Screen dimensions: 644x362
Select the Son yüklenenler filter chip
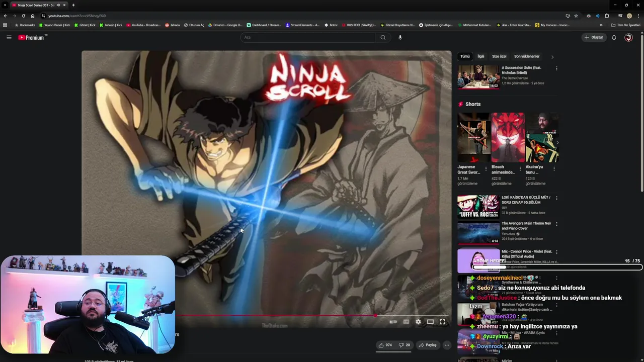(x=527, y=56)
